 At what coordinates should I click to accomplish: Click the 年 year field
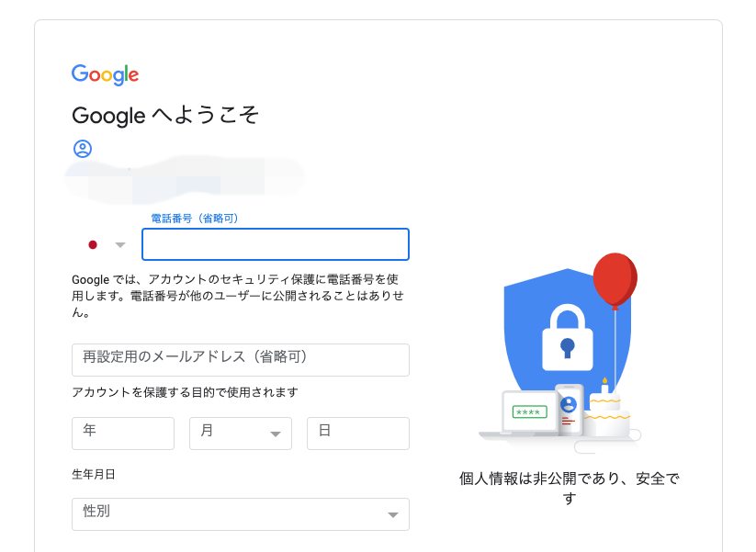(x=122, y=433)
